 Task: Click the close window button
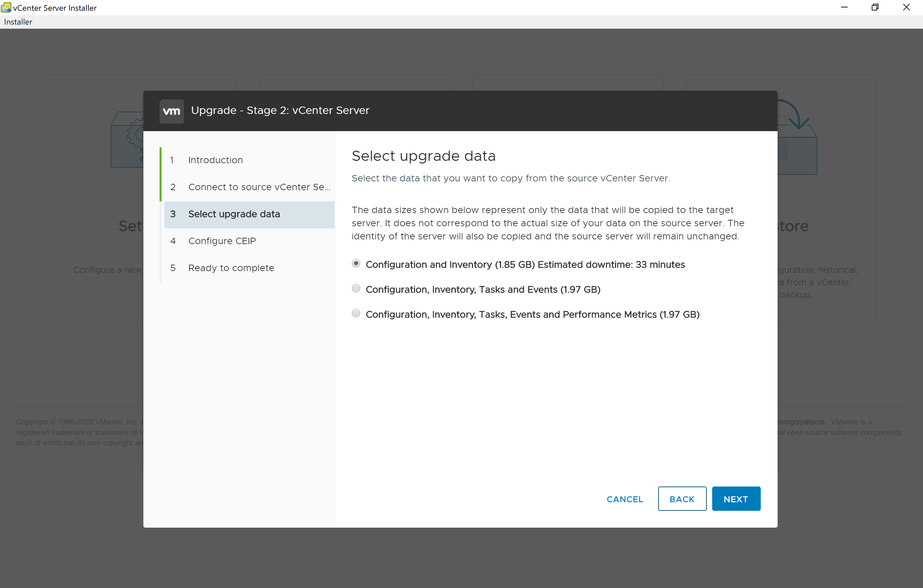[x=907, y=7]
